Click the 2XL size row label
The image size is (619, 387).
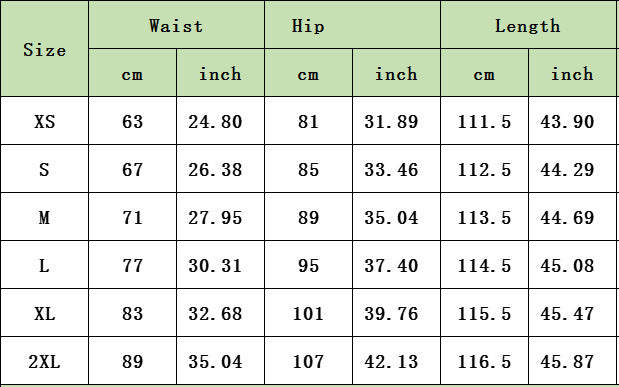[x=44, y=361]
